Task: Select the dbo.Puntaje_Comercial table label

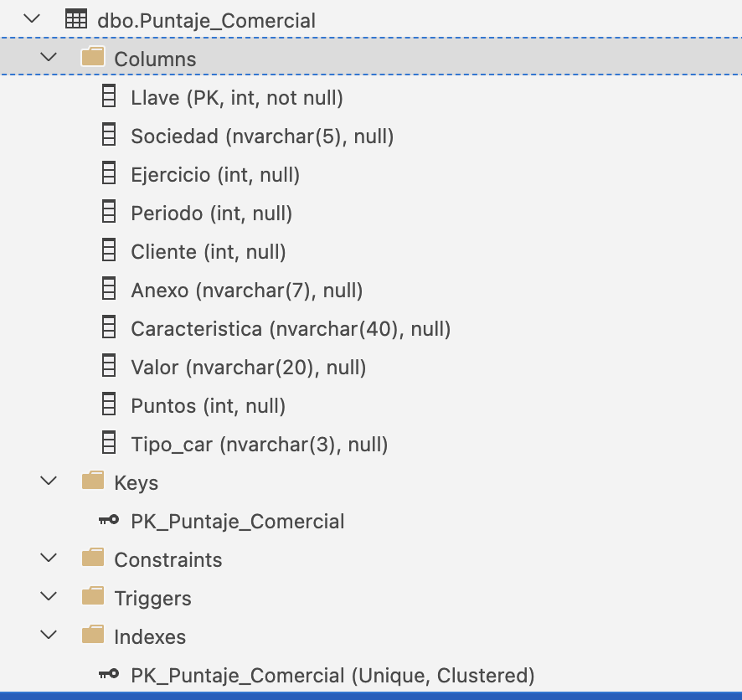Action: pyautogui.click(x=206, y=21)
